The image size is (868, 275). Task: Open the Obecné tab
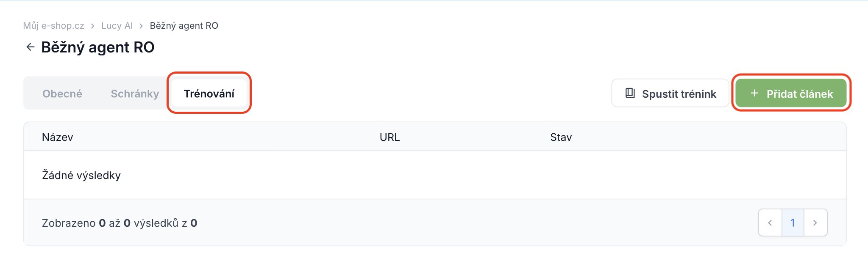click(x=62, y=93)
